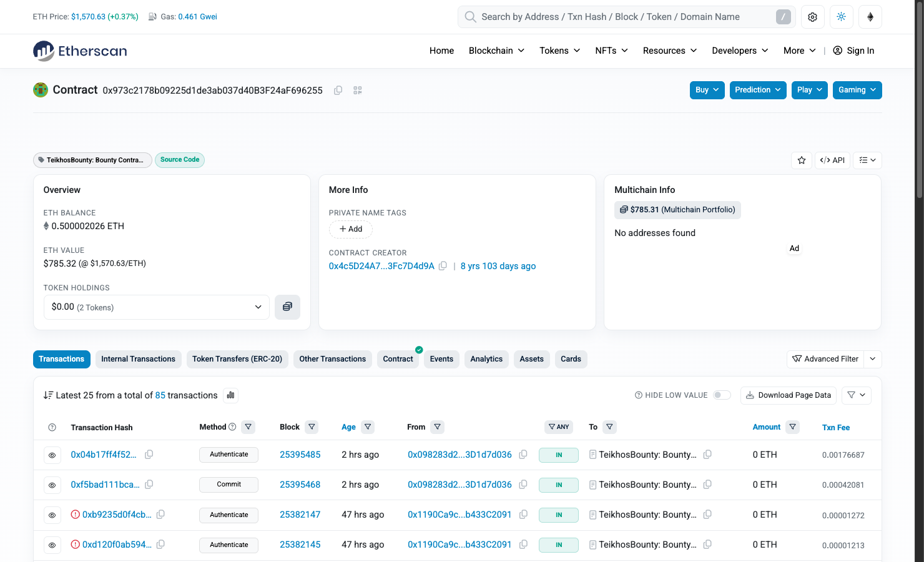Open the Advanced Filter chevron dropdown
Image resolution: width=924 pixels, height=562 pixels.
pyautogui.click(x=873, y=359)
